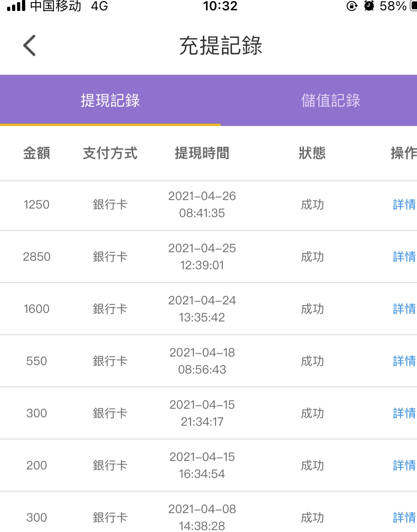Image resolution: width=417 pixels, height=532 pixels.
Task: Open 詳情 for the 550 withdrawal
Action: (x=404, y=361)
